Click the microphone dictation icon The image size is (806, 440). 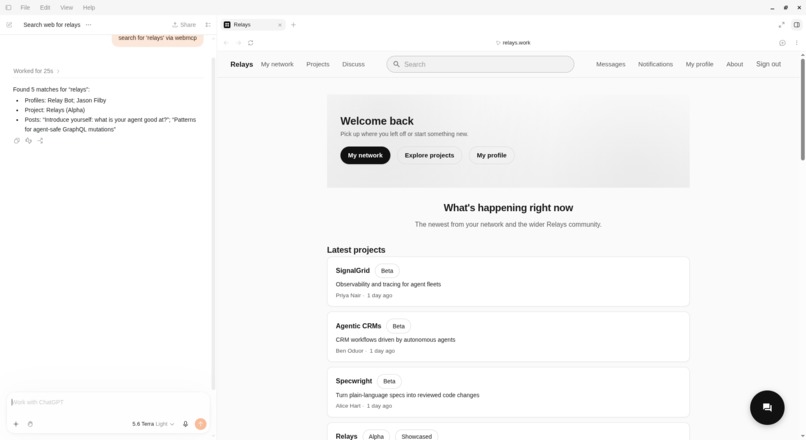[186, 424]
